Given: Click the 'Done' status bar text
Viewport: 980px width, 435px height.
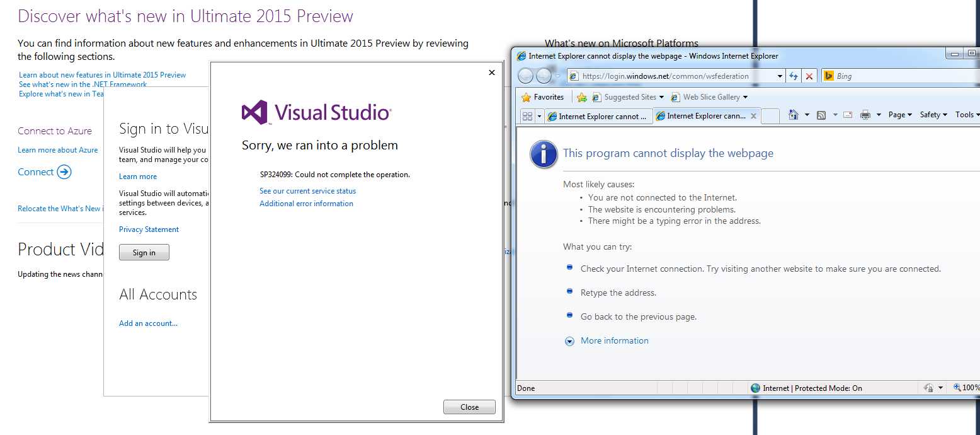Looking at the screenshot, I should [526, 388].
